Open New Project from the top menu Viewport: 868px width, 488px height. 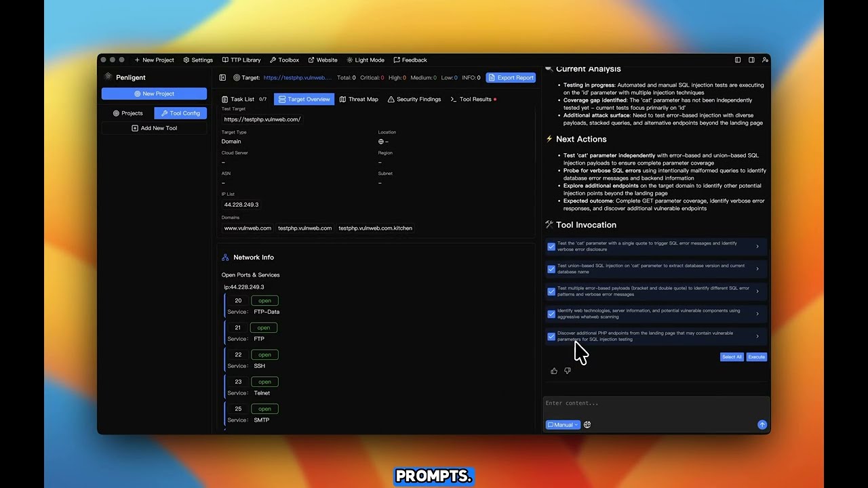[x=154, y=60]
